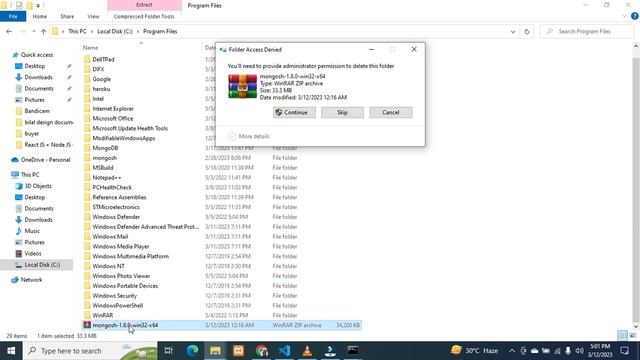
Task: Go up one folder level arrow
Action: pyautogui.click(x=43, y=31)
